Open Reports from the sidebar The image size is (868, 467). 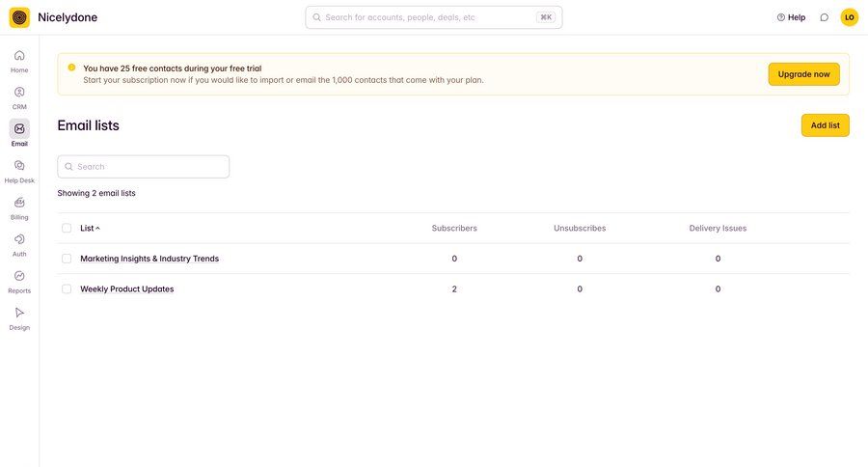pyautogui.click(x=19, y=282)
